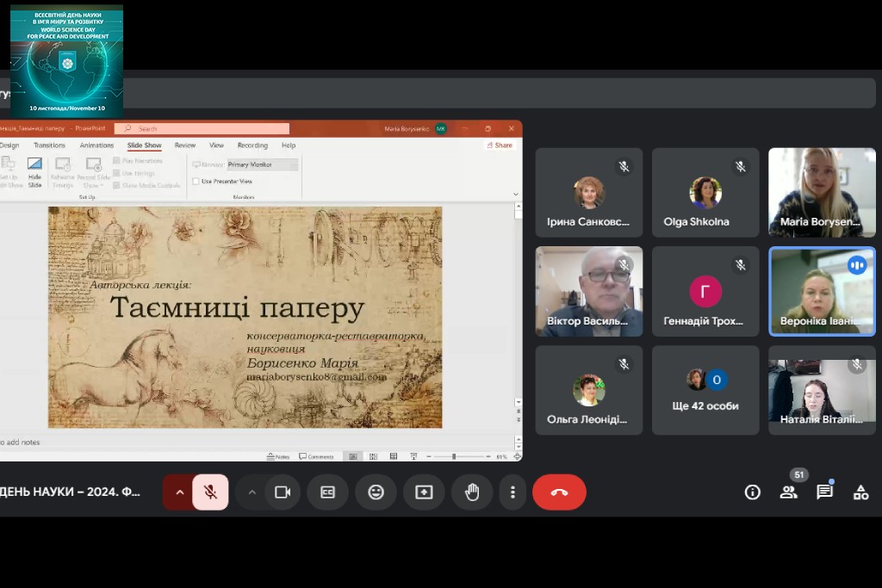Unmute the microphone in Meet toolbar
Image resolution: width=882 pixels, height=588 pixels.
[x=210, y=492]
